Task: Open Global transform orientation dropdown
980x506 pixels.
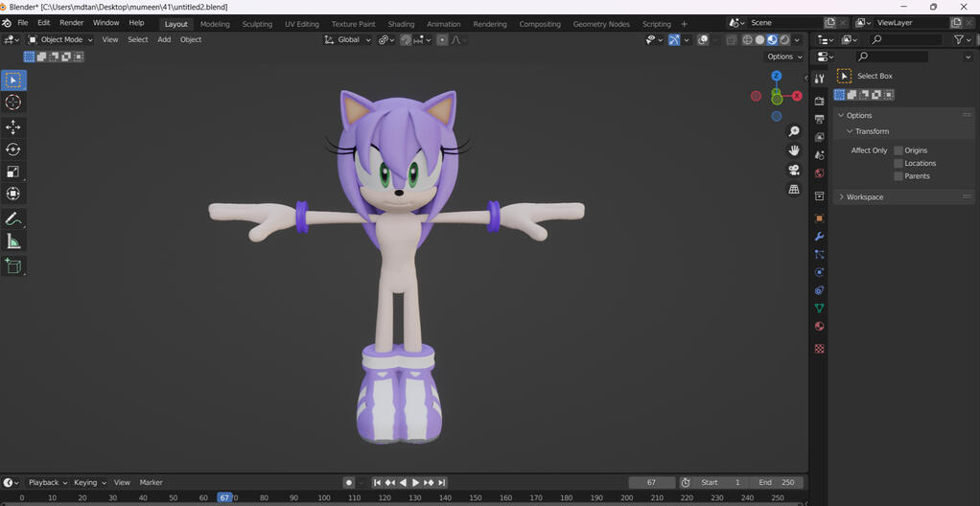Action: [347, 39]
